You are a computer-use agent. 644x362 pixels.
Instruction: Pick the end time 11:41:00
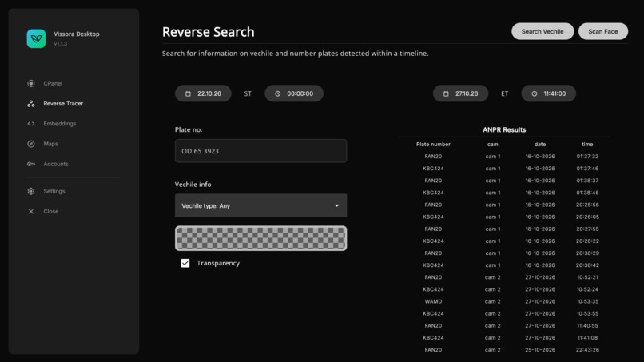pos(548,93)
